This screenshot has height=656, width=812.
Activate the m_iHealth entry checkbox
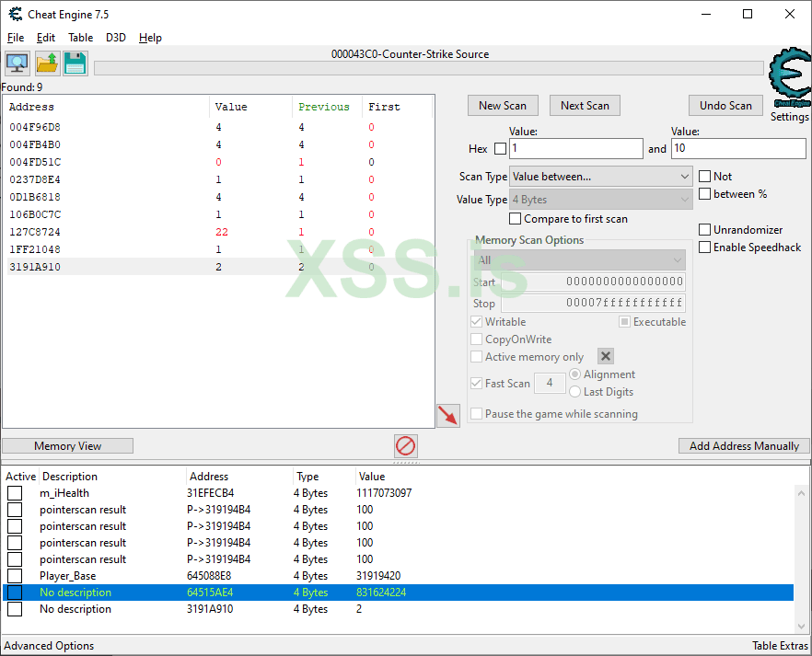(x=15, y=493)
